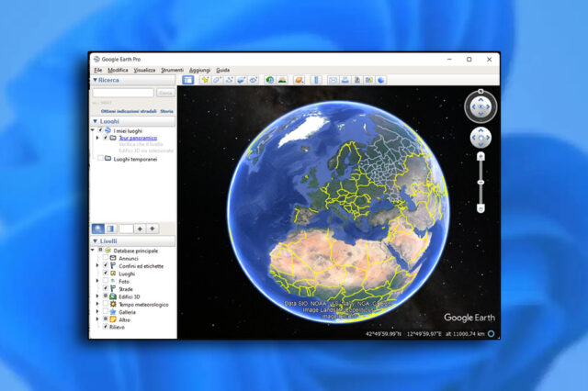This screenshot has width=588, height=391.
Task: Click the print icon in toolbar
Action: 345,80
